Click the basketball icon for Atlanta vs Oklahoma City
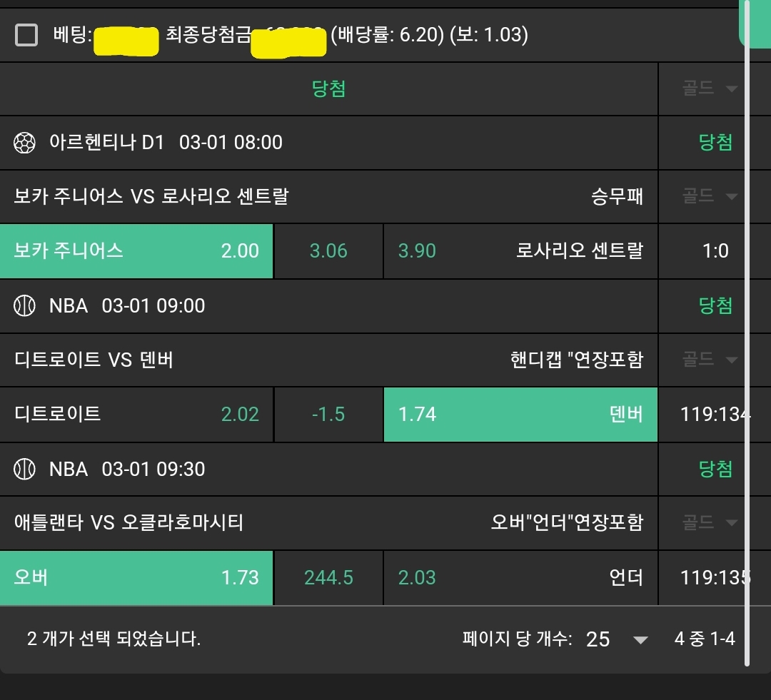 click(24, 469)
